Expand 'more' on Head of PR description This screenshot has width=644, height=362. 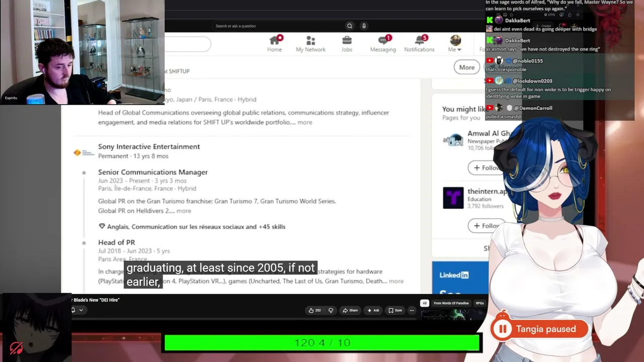(396, 282)
